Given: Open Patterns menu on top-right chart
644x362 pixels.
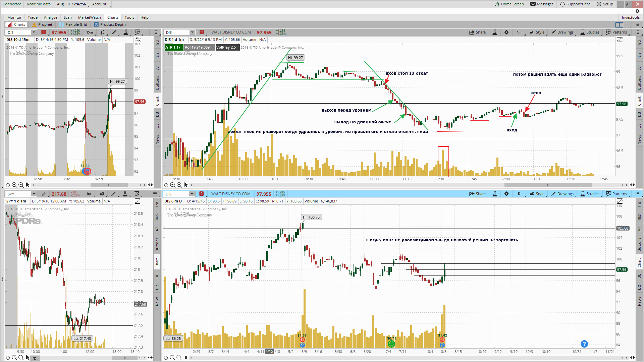Looking at the screenshot, I should point(616,33).
